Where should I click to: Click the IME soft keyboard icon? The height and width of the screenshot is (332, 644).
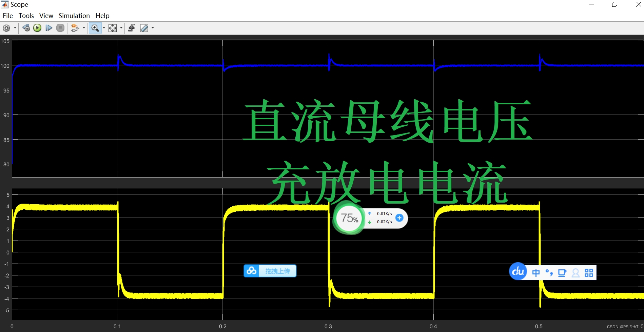562,273
